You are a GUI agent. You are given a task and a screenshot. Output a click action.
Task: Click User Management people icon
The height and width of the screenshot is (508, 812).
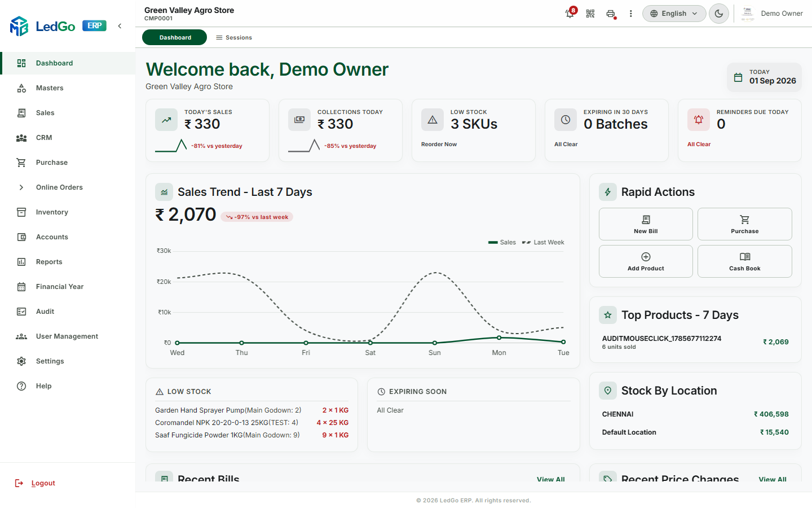pos(21,336)
